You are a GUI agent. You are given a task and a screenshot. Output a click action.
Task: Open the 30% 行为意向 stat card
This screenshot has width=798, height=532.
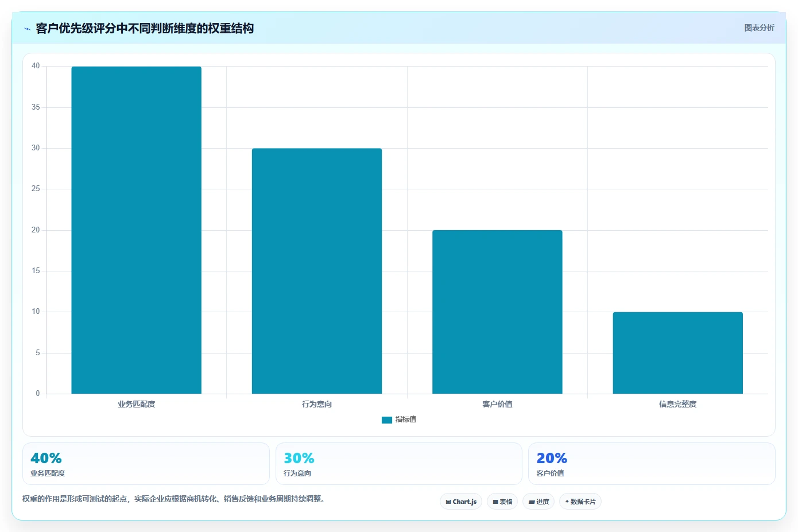coord(399,464)
